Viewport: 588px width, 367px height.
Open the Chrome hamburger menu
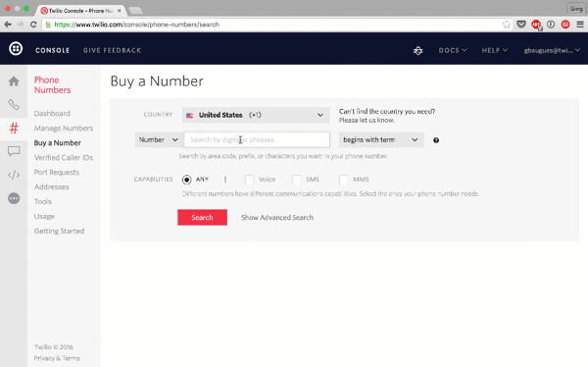[x=580, y=25]
